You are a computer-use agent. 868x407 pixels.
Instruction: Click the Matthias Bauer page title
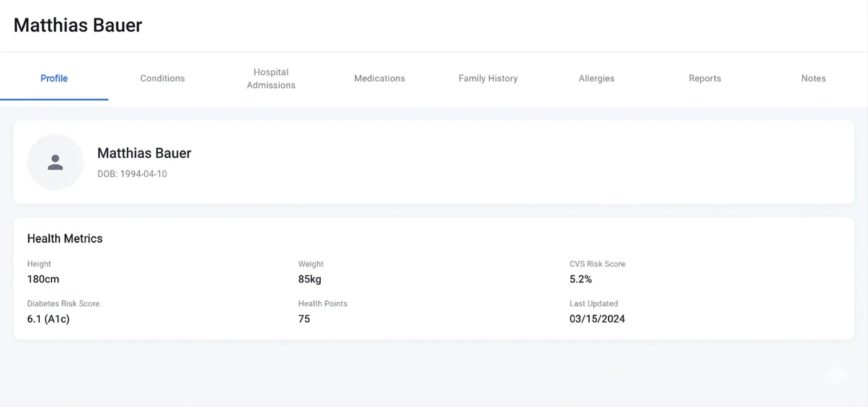78,25
